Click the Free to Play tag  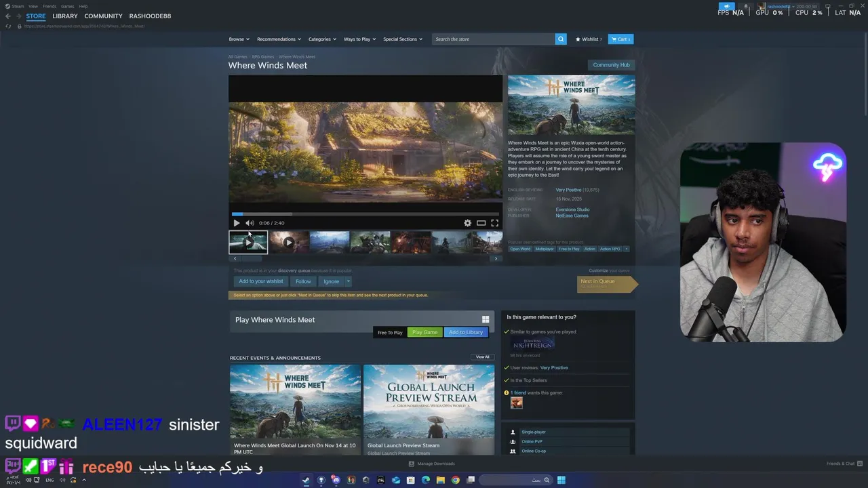pos(569,249)
